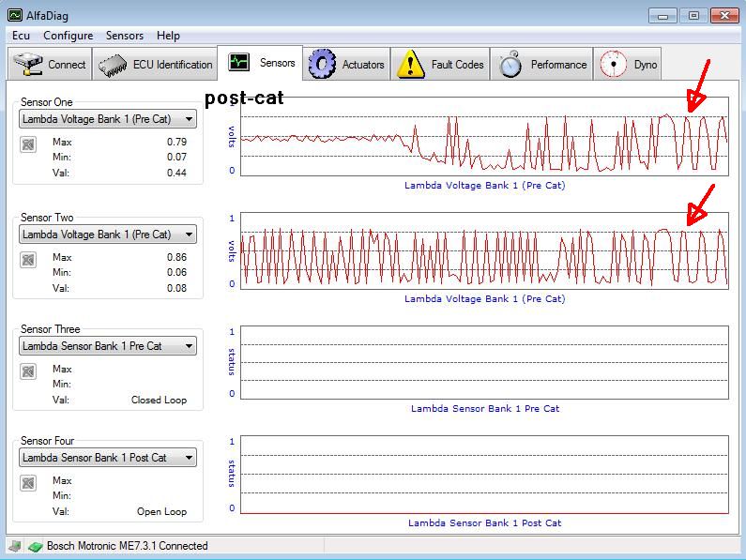Expand the Sensor Four Post Cat dropdown
Viewport: 746px width, 560px height.
[x=189, y=458]
